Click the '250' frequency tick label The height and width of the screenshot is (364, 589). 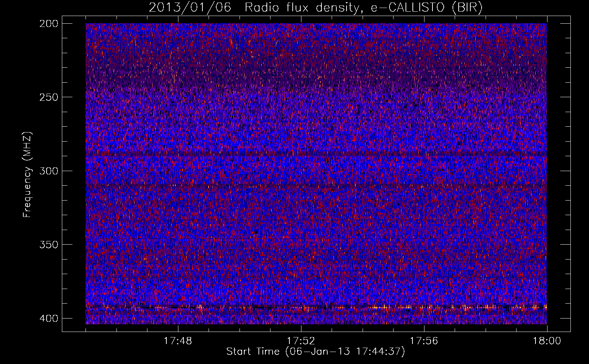(x=48, y=97)
